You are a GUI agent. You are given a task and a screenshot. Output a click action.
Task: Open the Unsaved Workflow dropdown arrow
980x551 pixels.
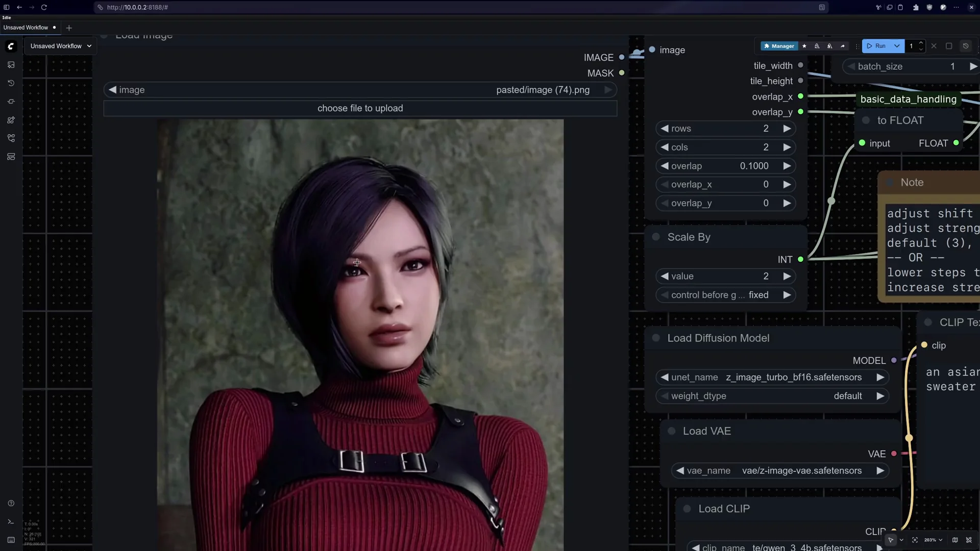tap(89, 46)
